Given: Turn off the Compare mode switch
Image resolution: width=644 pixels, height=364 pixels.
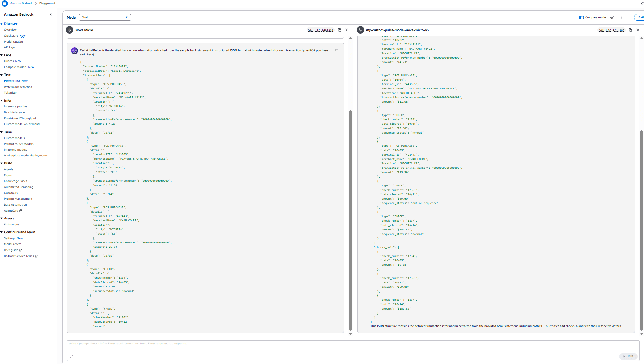Looking at the screenshot, I should click(581, 18).
